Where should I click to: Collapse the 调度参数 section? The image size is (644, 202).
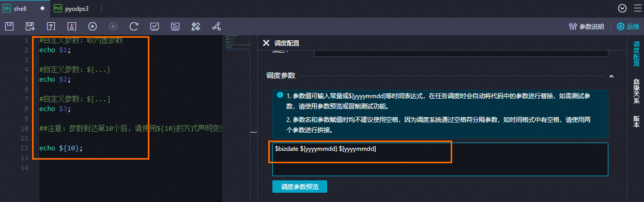(611, 76)
